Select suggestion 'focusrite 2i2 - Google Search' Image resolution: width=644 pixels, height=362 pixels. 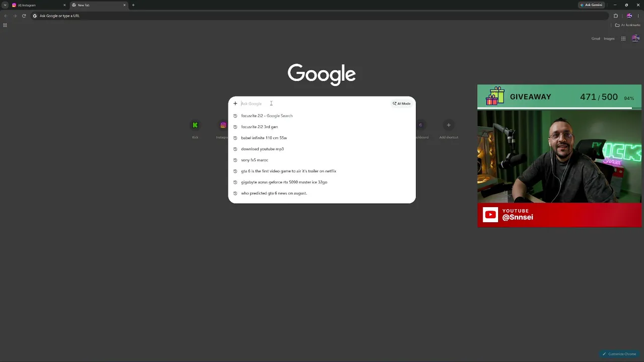pyautogui.click(x=322, y=116)
